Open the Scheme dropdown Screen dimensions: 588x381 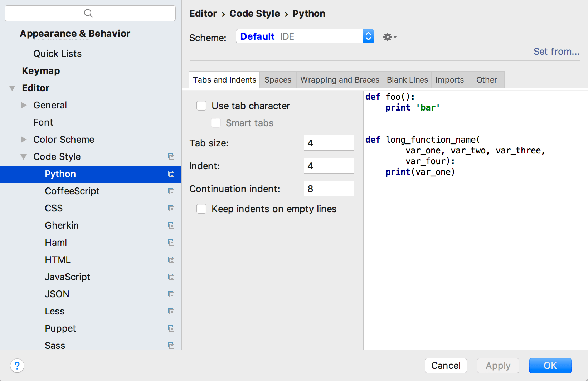368,36
